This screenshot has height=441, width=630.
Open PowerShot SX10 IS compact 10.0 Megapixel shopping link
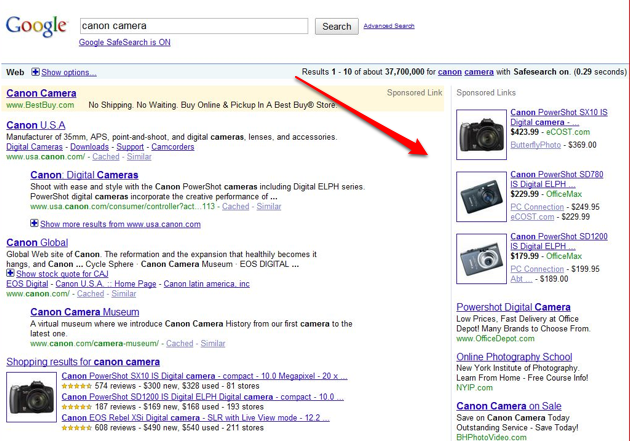coord(205,376)
